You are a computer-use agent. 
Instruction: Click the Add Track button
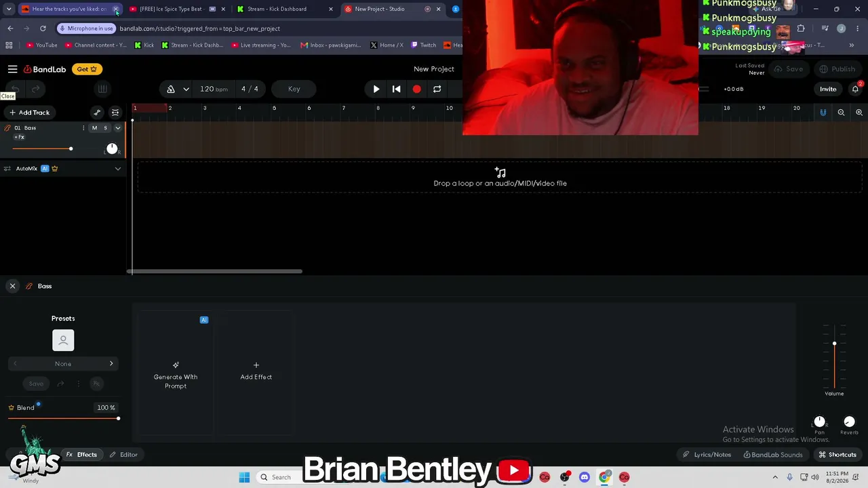click(29, 113)
